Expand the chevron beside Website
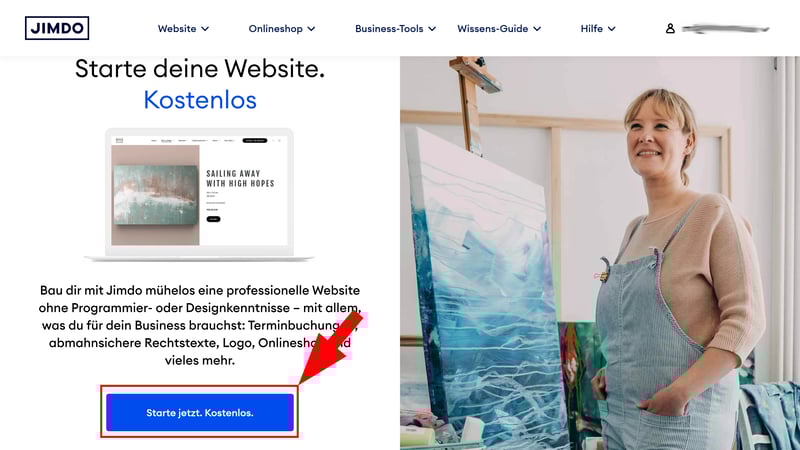The image size is (800, 450). tap(205, 29)
